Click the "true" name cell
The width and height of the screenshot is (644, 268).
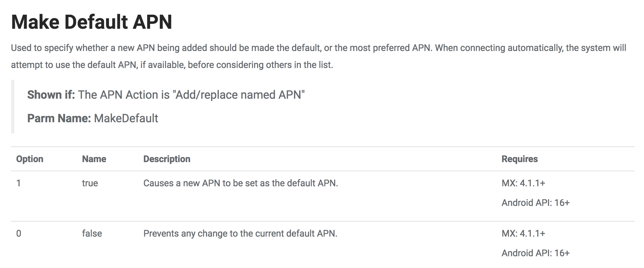tap(90, 183)
